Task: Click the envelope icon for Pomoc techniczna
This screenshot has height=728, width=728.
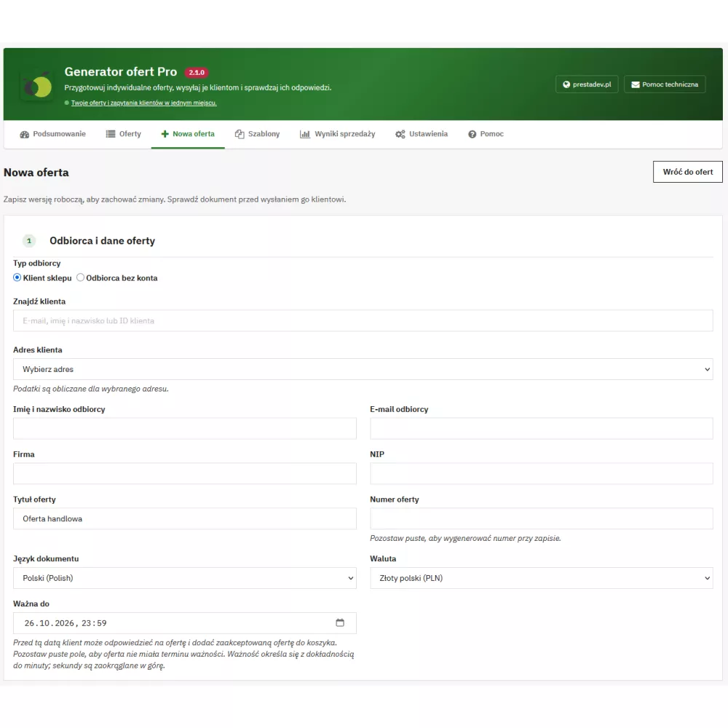Action: tap(635, 84)
